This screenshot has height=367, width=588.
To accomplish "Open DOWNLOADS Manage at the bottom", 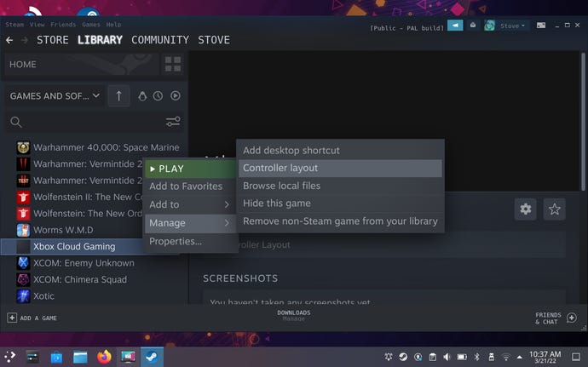I will pos(294,315).
